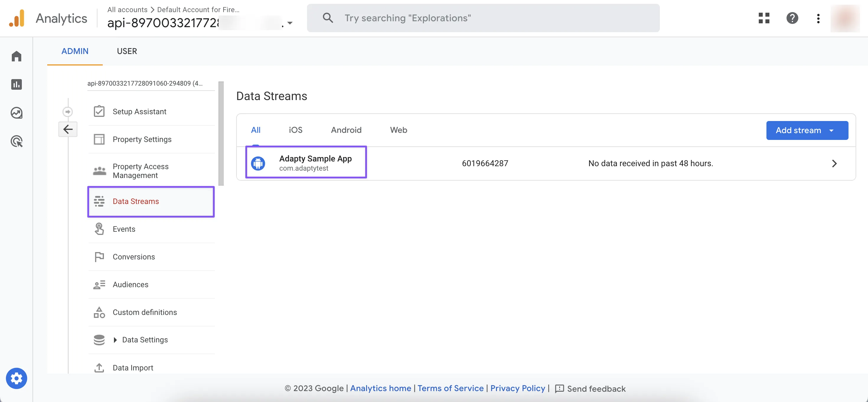
Task: Focus the Analytics search field
Action: (x=483, y=18)
